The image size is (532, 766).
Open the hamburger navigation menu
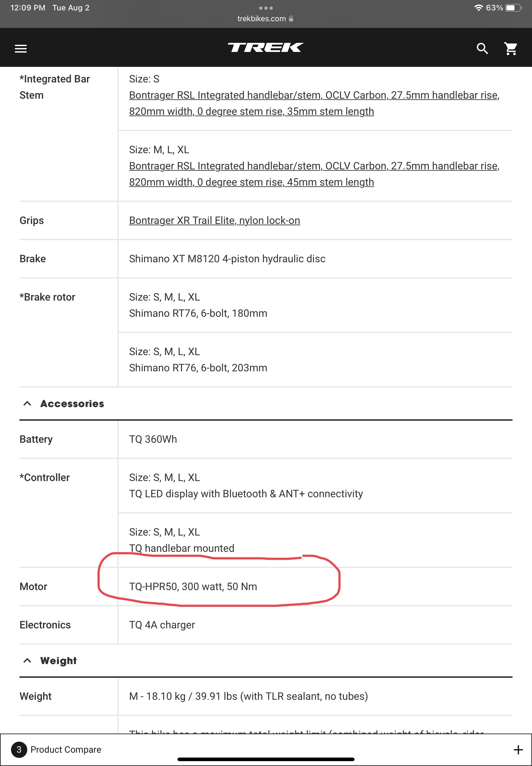click(21, 48)
